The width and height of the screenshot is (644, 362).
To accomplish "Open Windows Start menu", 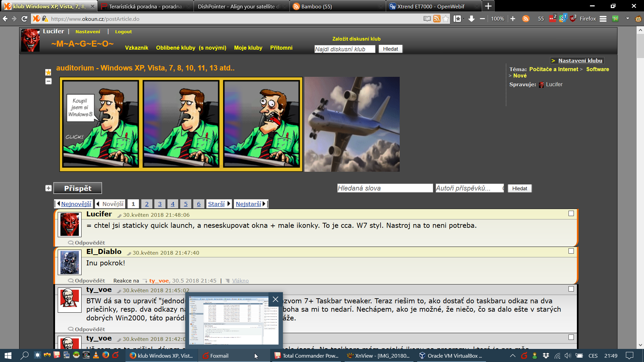I will 8,356.
